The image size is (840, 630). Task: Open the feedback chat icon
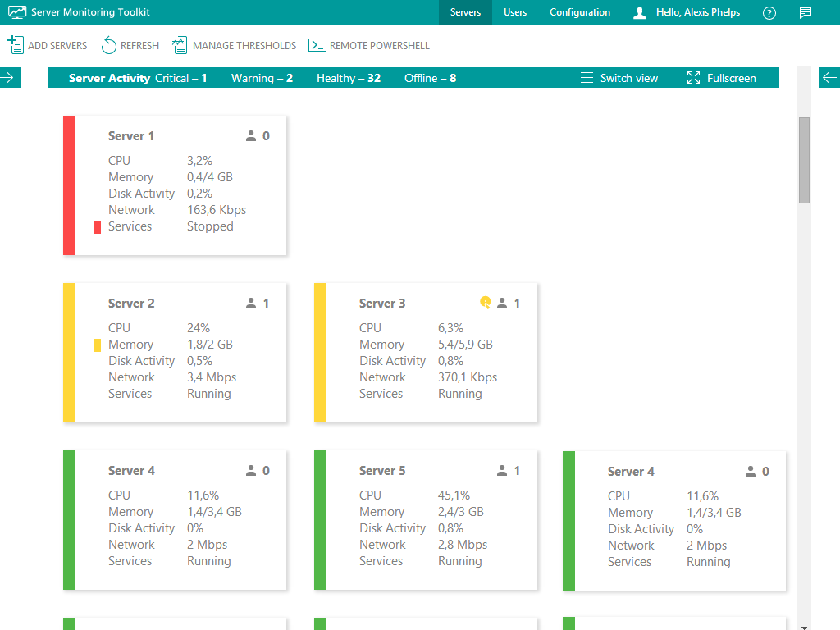(x=806, y=13)
